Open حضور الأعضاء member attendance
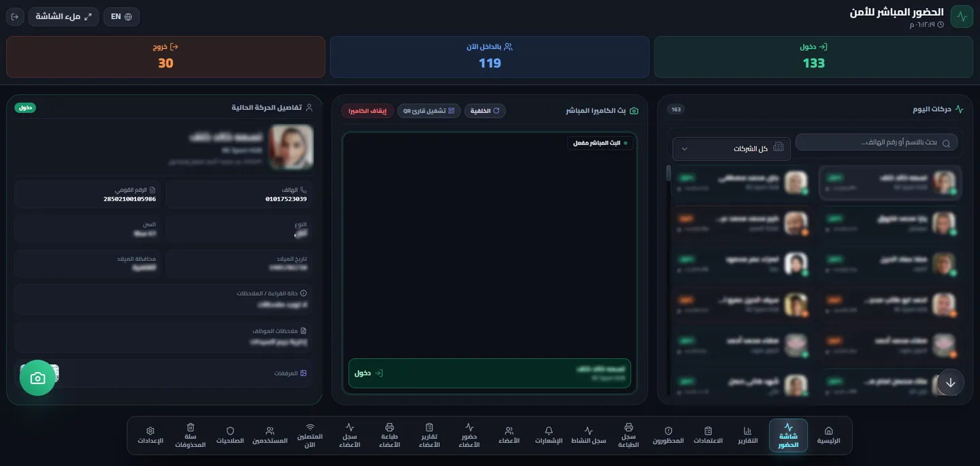This screenshot has height=466, width=980. pos(469,435)
